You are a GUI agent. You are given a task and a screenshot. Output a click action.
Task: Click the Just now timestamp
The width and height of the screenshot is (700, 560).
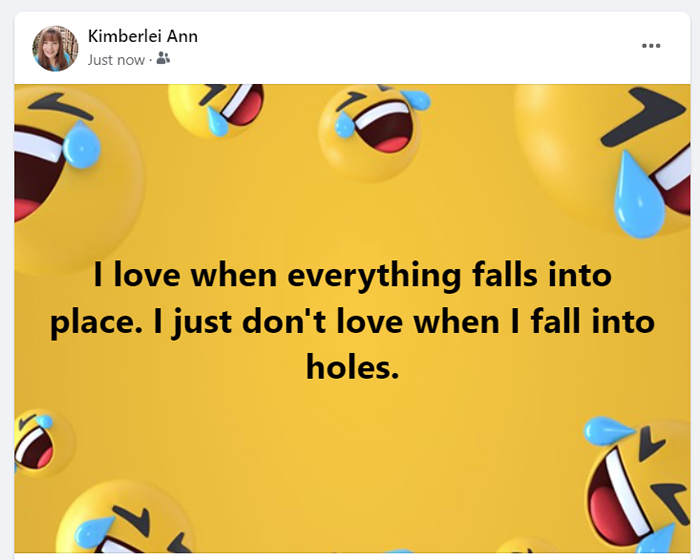[116, 59]
